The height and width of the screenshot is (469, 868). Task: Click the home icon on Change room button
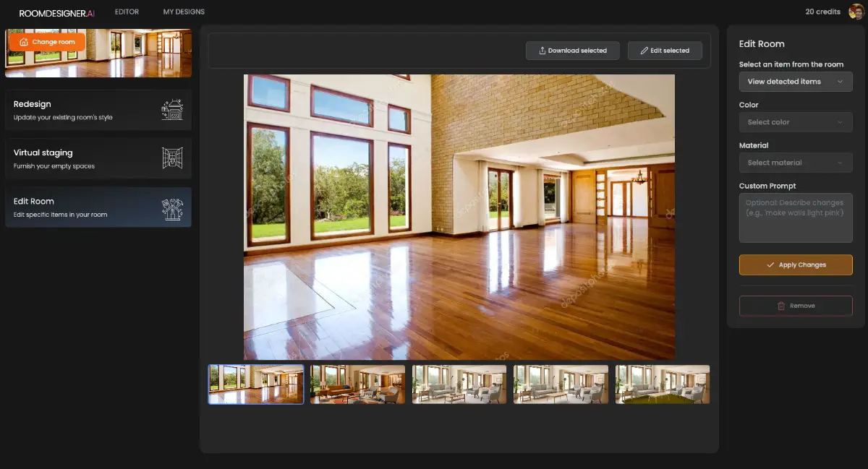(x=25, y=41)
